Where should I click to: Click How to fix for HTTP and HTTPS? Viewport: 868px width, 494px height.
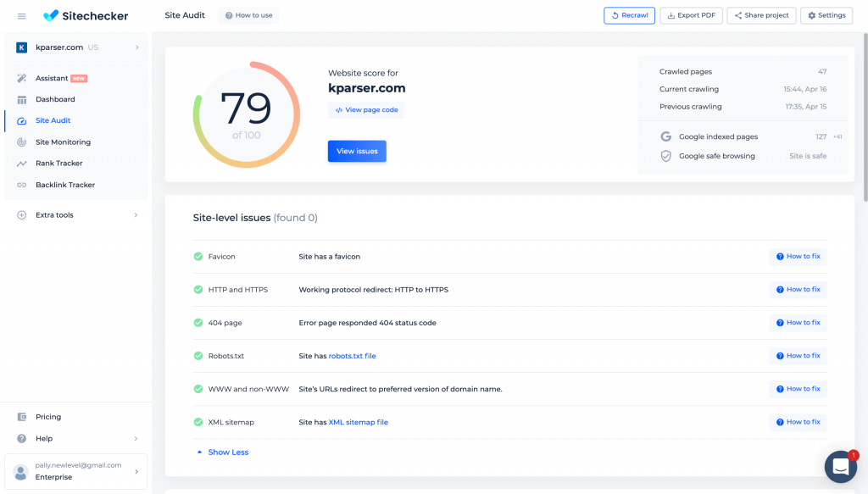pyautogui.click(x=798, y=290)
